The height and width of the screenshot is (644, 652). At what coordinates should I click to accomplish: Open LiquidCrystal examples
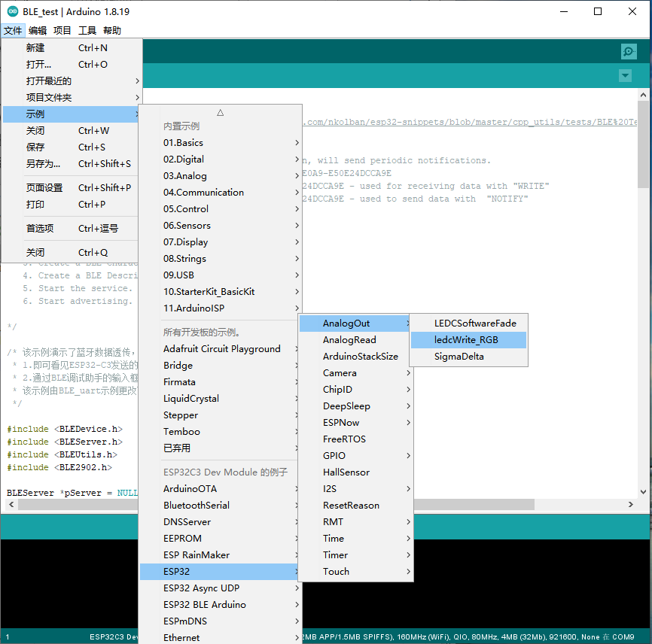(x=220, y=399)
